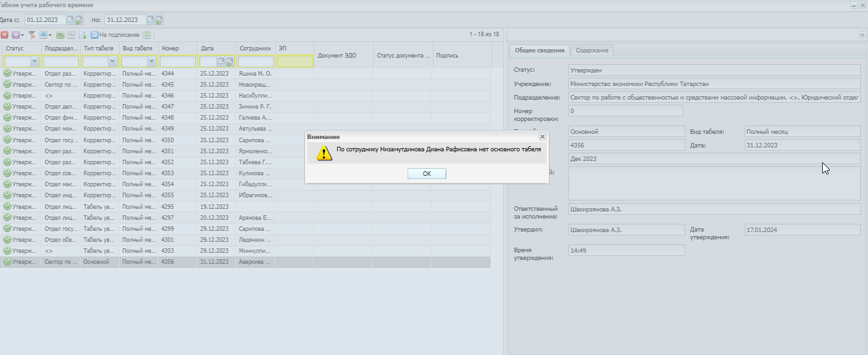Open the calendar picker for 'Дата с'
Viewport: 868px width, 355px height.
click(x=70, y=19)
